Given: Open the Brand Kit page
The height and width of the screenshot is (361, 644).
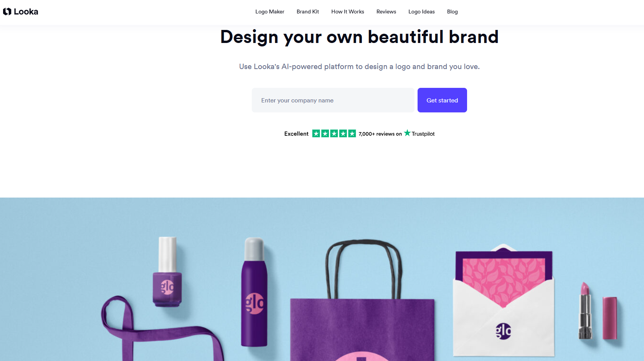Looking at the screenshot, I should tap(308, 12).
